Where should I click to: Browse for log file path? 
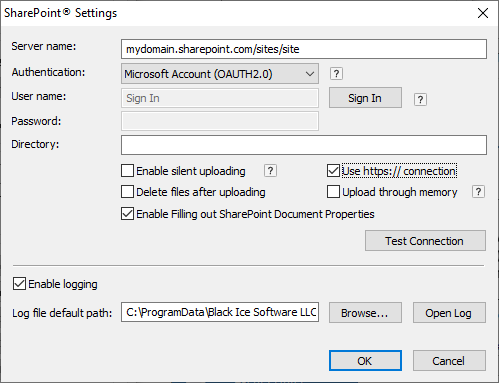pos(365,313)
